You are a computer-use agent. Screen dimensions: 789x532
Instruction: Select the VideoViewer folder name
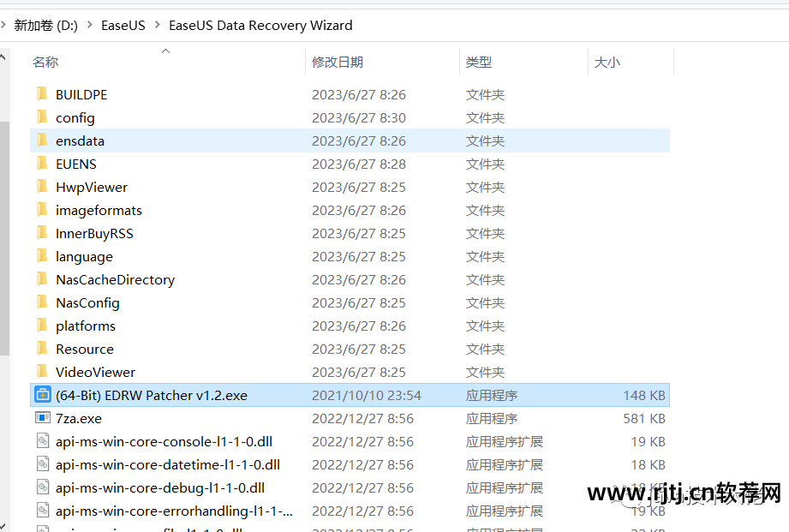pyautogui.click(x=96, y=373)
